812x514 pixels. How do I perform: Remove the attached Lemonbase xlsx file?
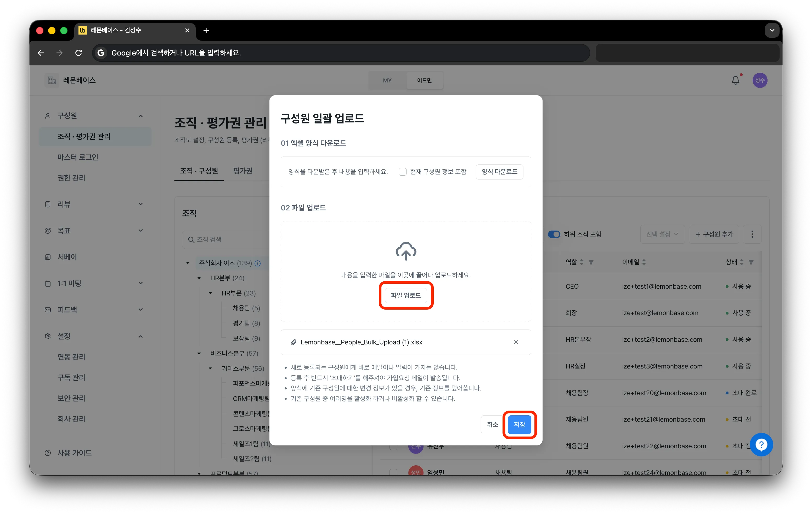(x=516, y=342)
